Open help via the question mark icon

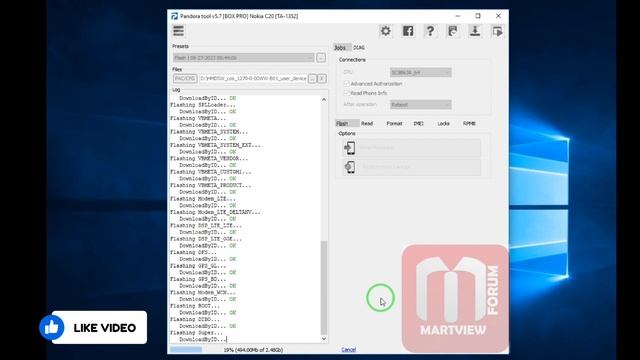(430, 31)
